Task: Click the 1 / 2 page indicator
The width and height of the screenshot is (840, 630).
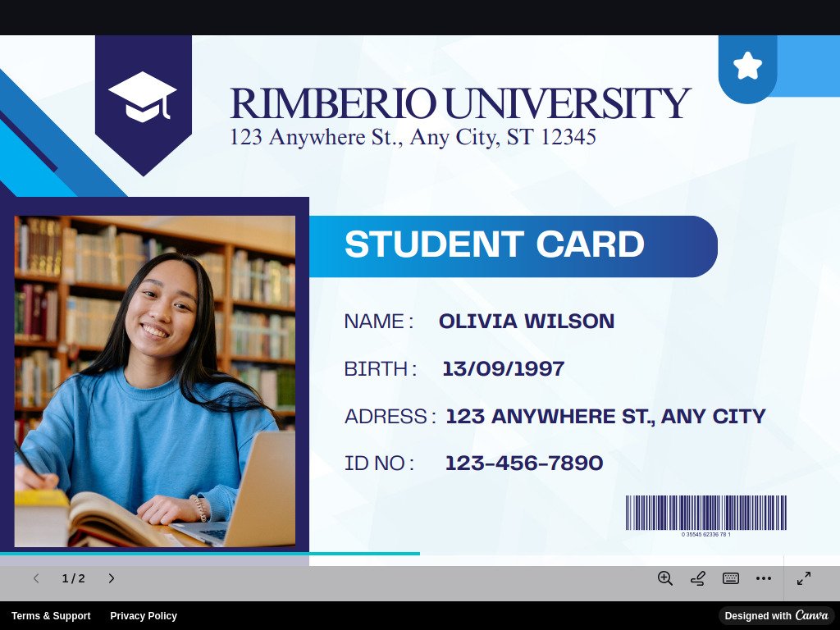Action: (x=74, y=578)
